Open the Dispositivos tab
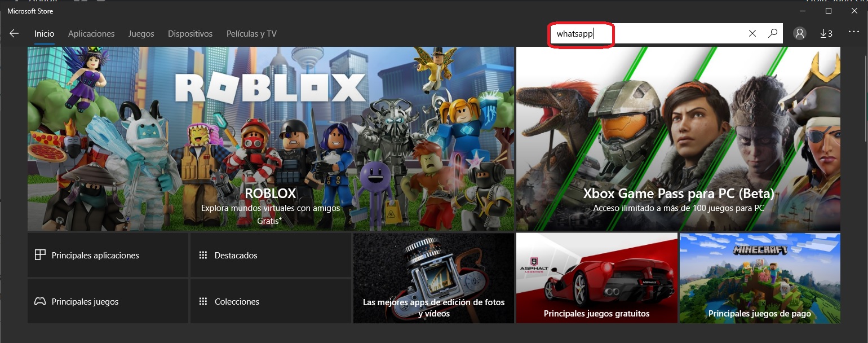This screenshot has width=868, height=343. point(190,34)
